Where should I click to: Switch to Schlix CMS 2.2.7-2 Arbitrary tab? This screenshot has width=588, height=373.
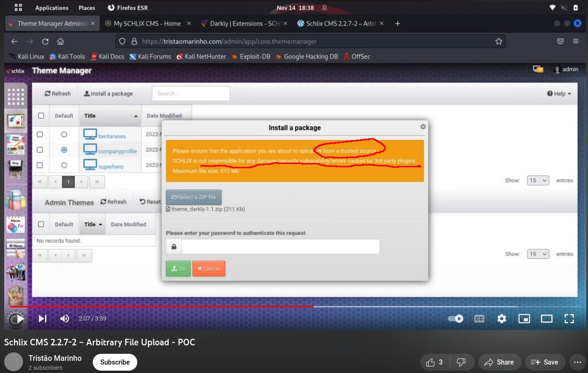(x=340, y=23)
